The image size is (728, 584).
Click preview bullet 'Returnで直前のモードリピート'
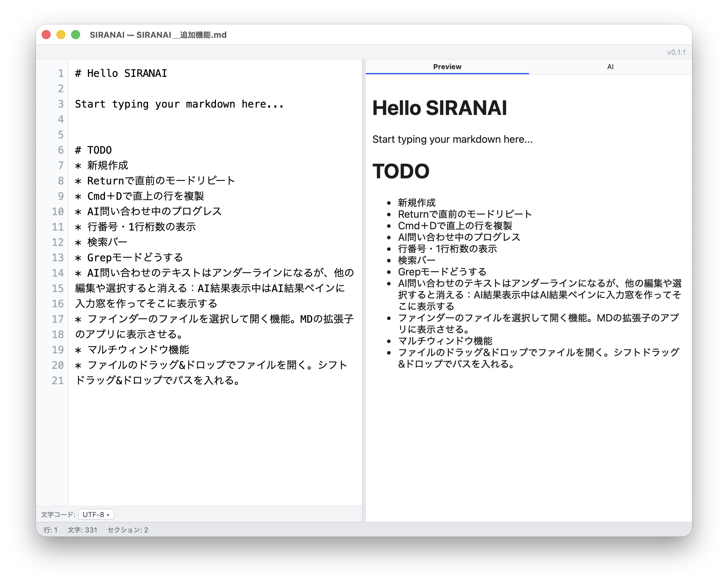point(465,214)
